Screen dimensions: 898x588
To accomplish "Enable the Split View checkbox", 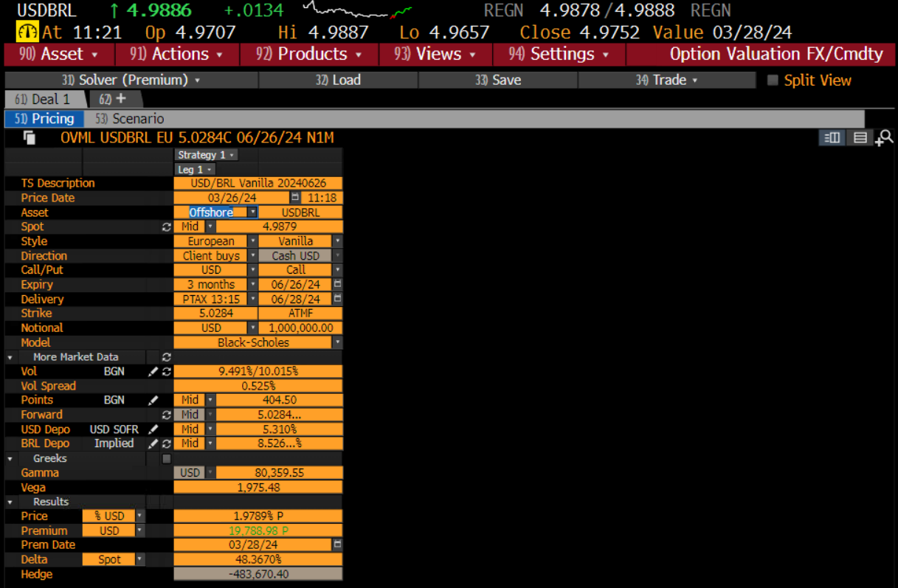I will point(773,80).
